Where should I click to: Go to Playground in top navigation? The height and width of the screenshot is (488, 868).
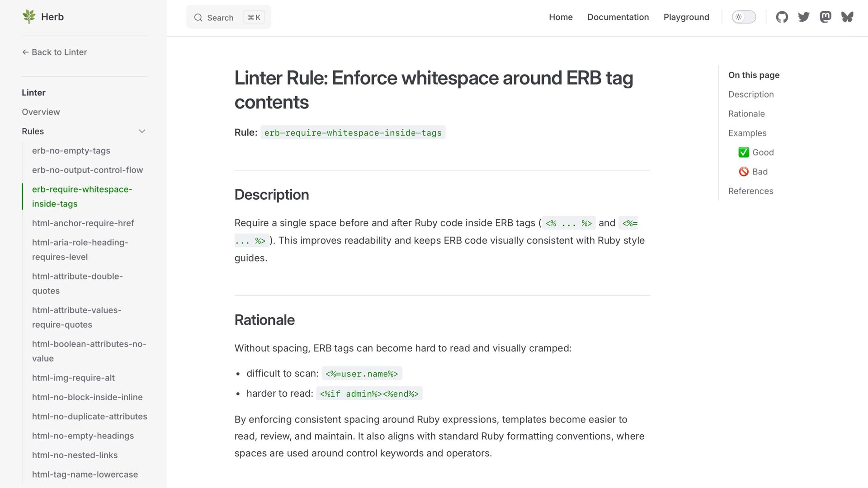click(x=686, y=17)
